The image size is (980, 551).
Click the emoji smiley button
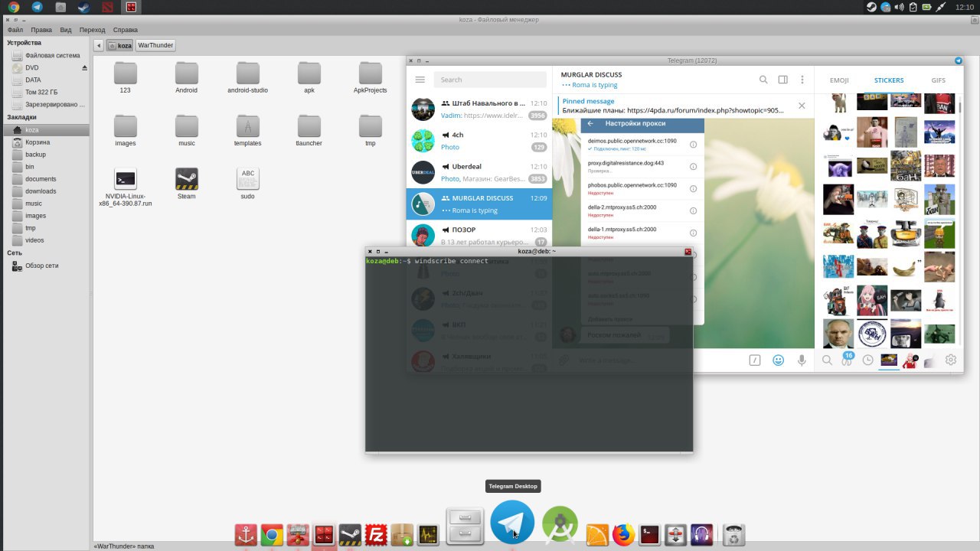[778, 360]
